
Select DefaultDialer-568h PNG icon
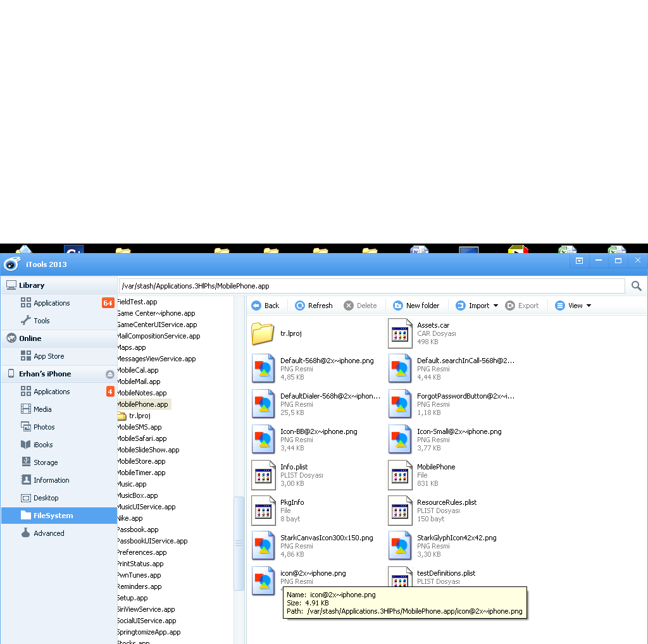coord(263,404)
